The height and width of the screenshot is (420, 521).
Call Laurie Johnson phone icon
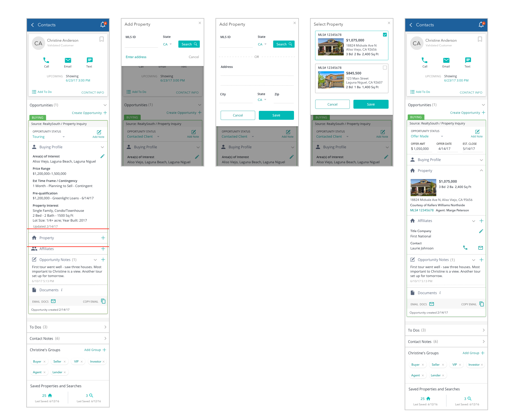click(x=465, y=247)
